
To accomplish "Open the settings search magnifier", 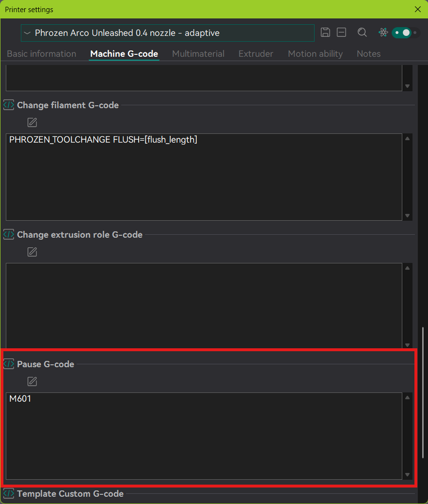I will point(362,33).
